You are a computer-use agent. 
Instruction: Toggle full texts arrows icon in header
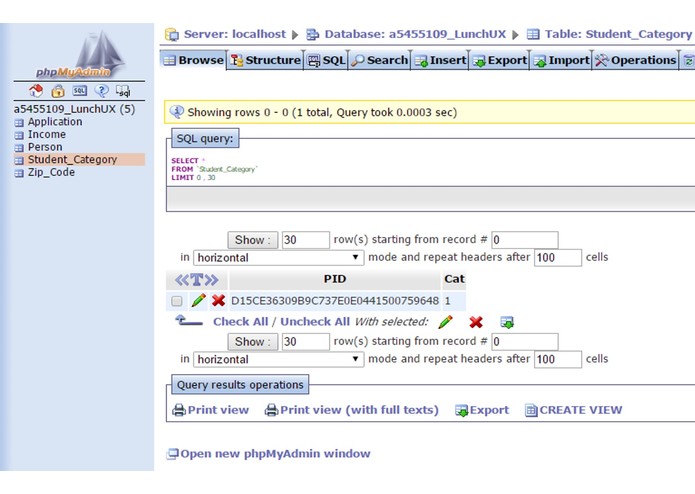point(196,280)
